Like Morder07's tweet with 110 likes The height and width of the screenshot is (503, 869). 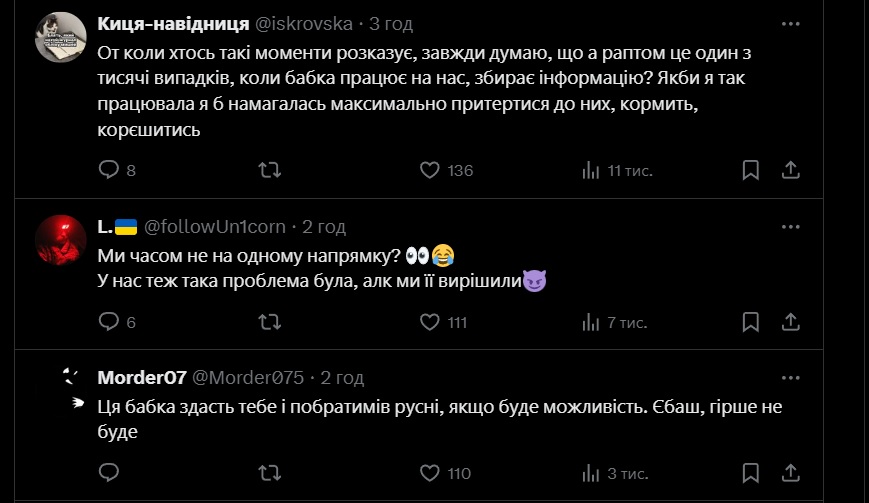pyautogui.click(x=430, y=472)
